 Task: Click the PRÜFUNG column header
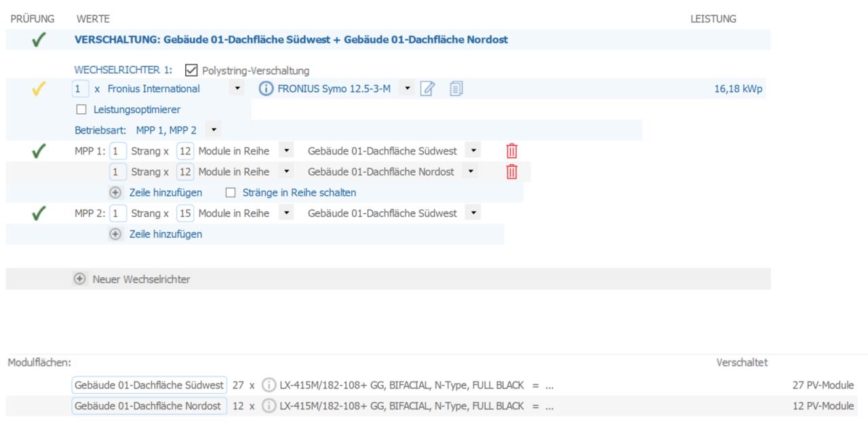33,18
